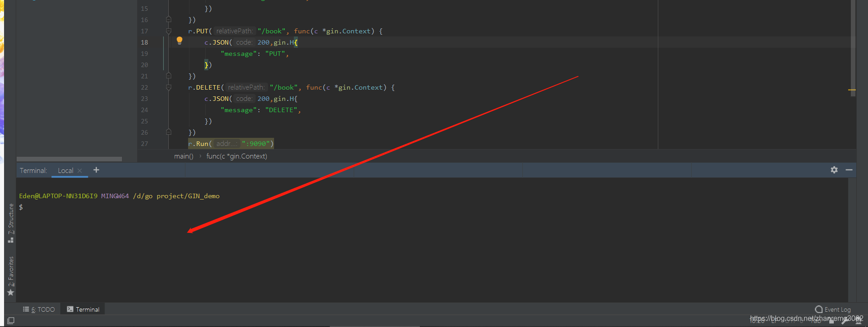
Task: Open the TODO tool window
Action: click(x=39, y=309)
